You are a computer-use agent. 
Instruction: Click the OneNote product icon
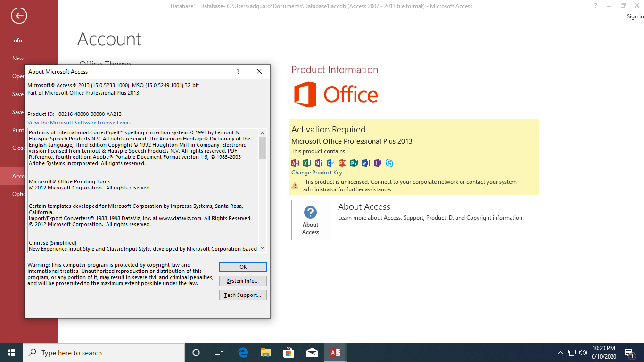tap(319, 163)
